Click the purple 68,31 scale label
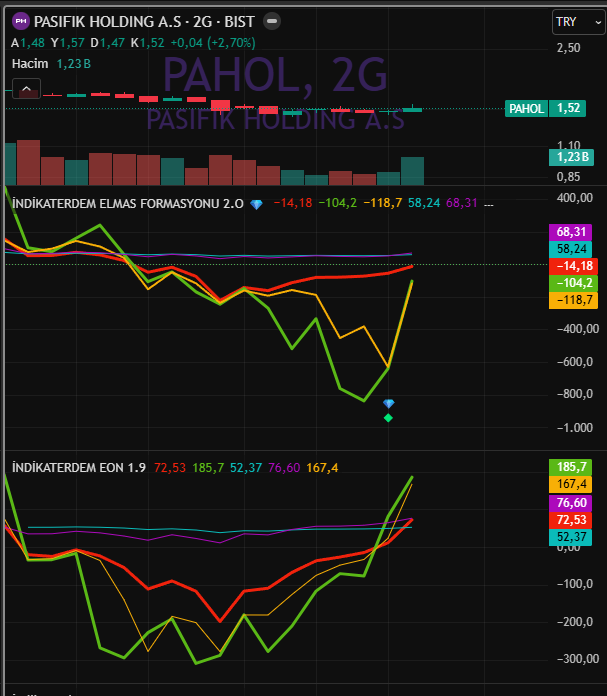 pyautogui.click(x=571, y=232)
